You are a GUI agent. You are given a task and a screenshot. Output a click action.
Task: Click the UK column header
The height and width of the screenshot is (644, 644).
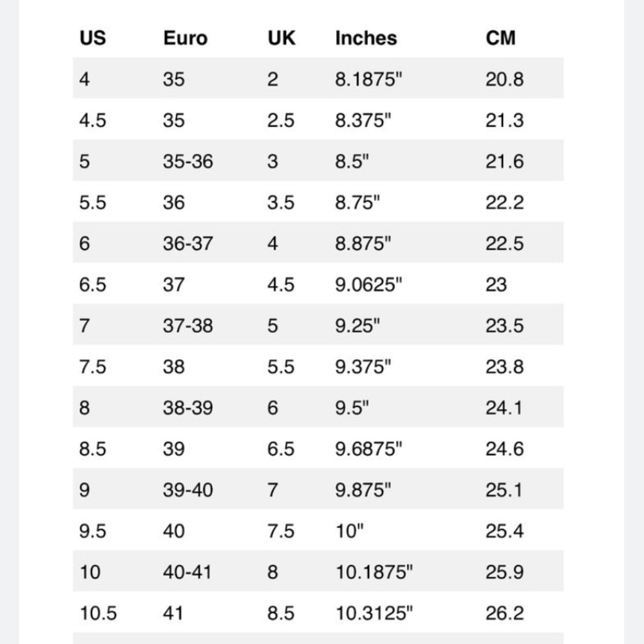click(281, 38)
